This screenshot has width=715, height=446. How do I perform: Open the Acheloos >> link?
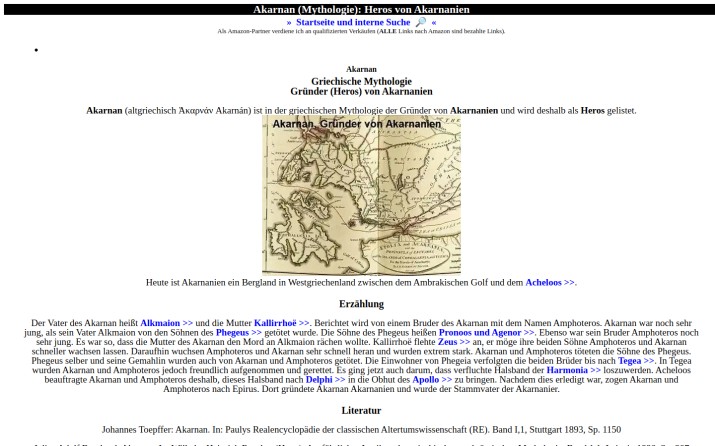coord(549,282)
